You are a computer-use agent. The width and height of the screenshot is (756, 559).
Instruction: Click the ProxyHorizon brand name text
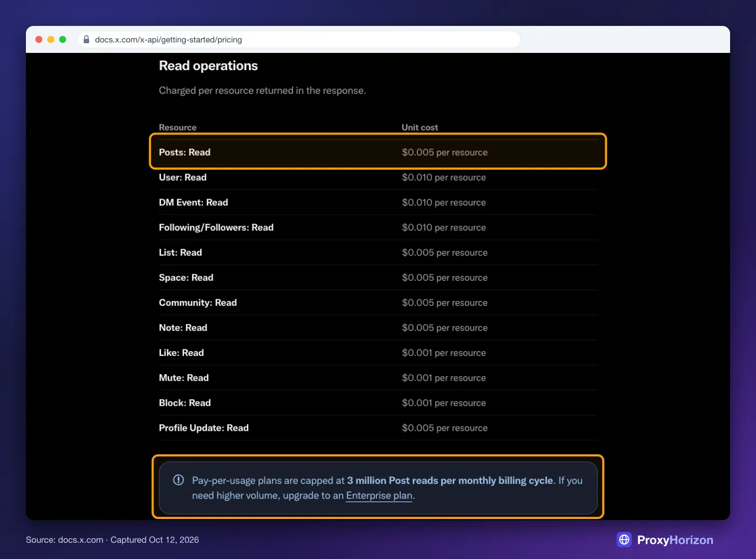pyautogui.click(x=675, y=540)
